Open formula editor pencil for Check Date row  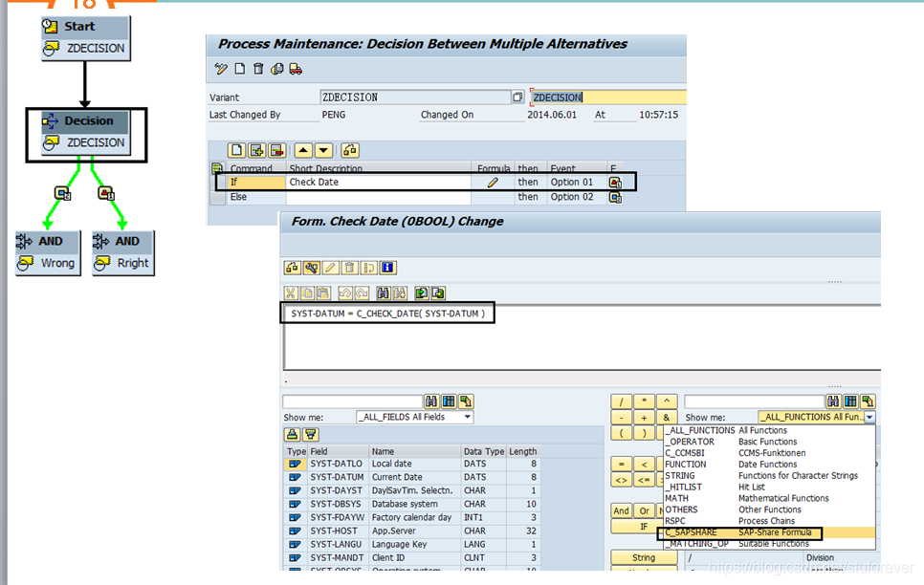point(493,182)
